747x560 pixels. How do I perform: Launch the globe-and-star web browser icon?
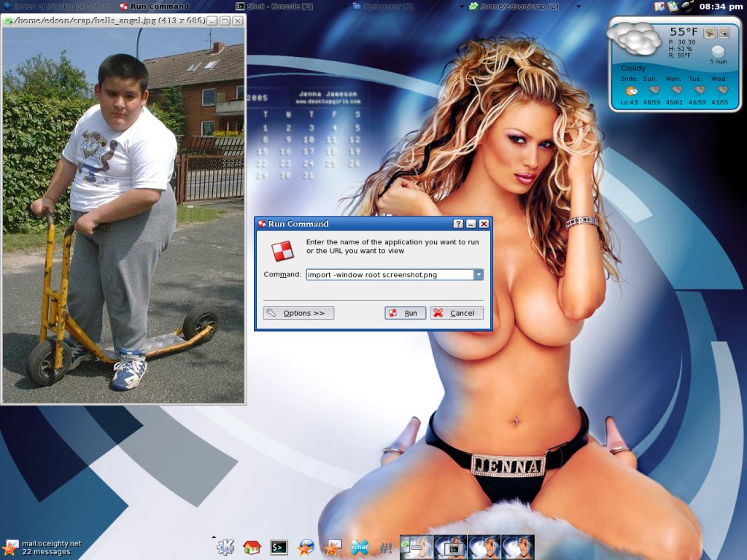(306, 547)
